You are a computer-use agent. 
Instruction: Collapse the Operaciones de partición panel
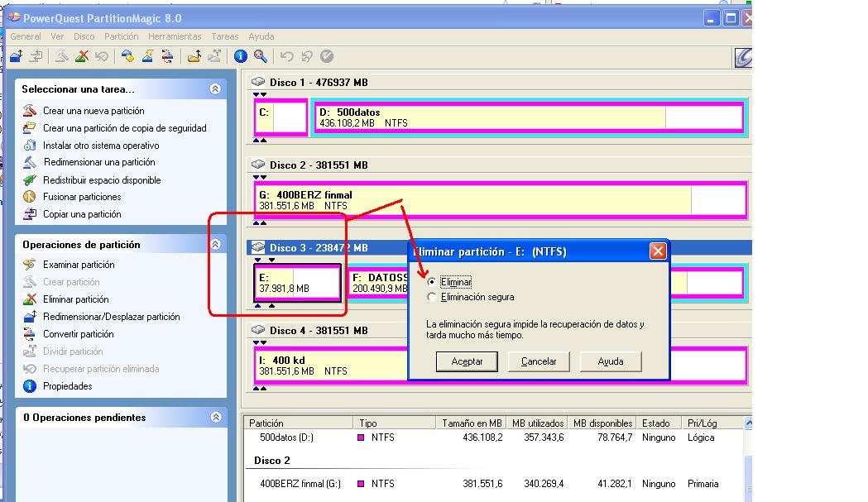tap(215, 244)
